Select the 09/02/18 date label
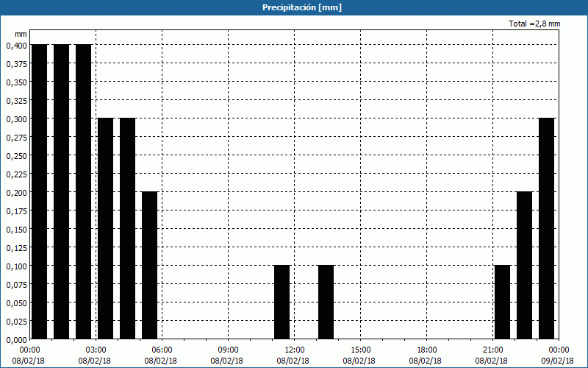The height and width of the screenshot is (368, 588). [x=559, y=361]
